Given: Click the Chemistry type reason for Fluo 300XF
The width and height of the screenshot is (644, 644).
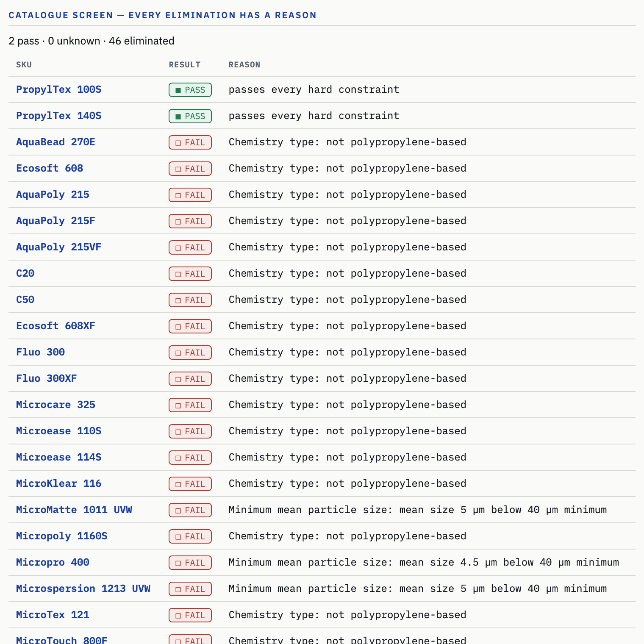Looking at the screenshot, I should point(347,378).
